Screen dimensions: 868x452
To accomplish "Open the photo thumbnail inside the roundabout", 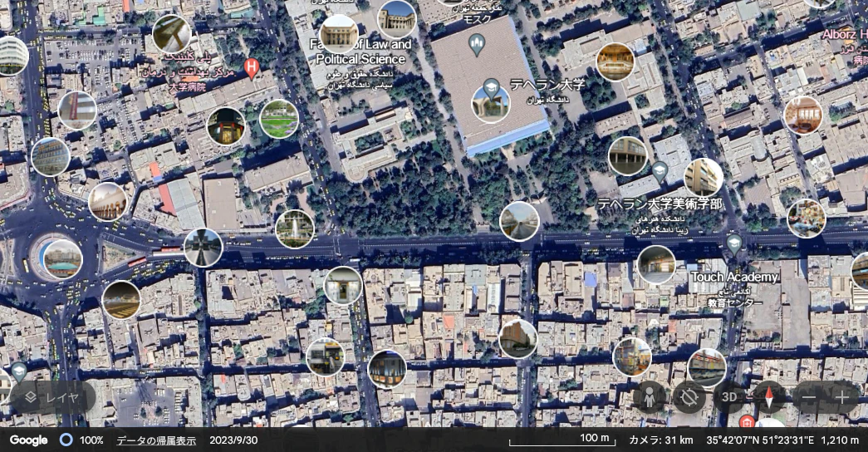I will (x=62, y=258).
